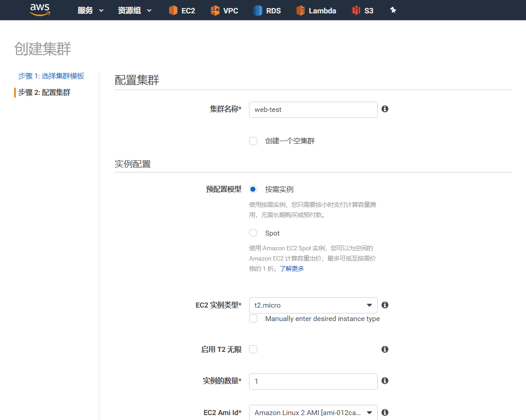Enable 启用 T2 无限 option
The image size is (526, 420).
(253, 349)
